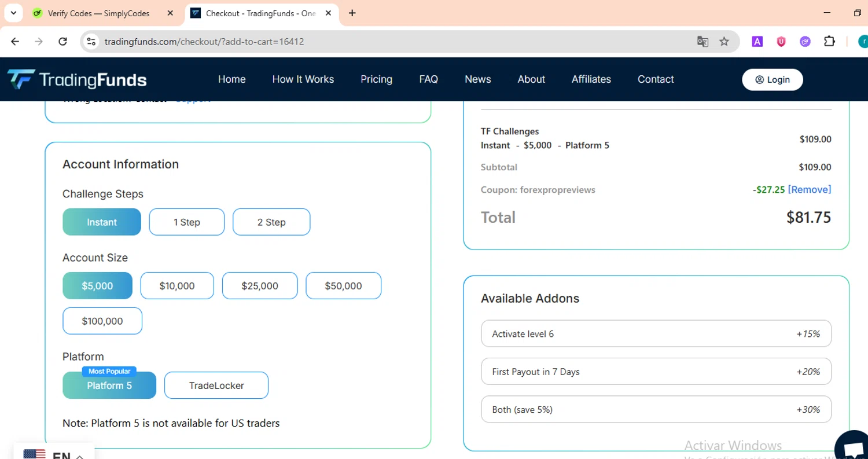Click the Total price $81.75
Screen dimensions: 868x459
808,217
